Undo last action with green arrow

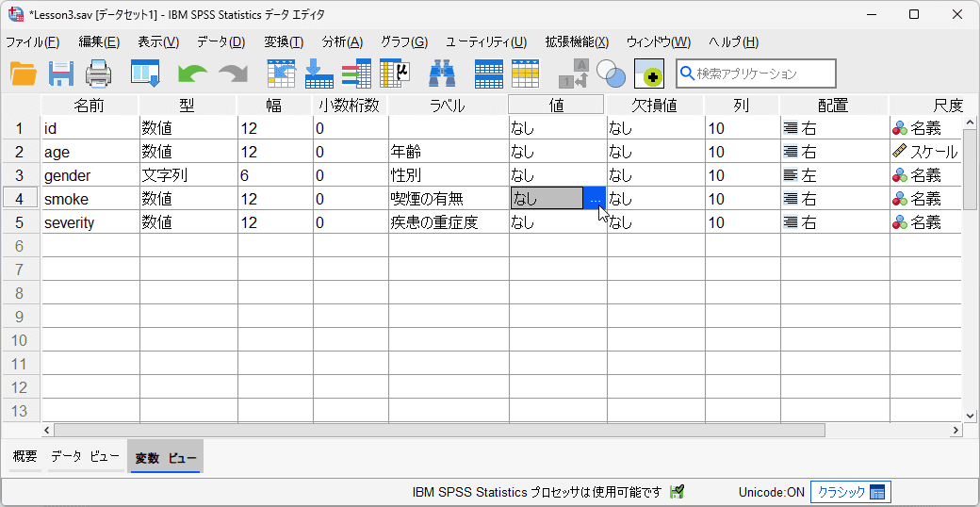coord(192,74)
